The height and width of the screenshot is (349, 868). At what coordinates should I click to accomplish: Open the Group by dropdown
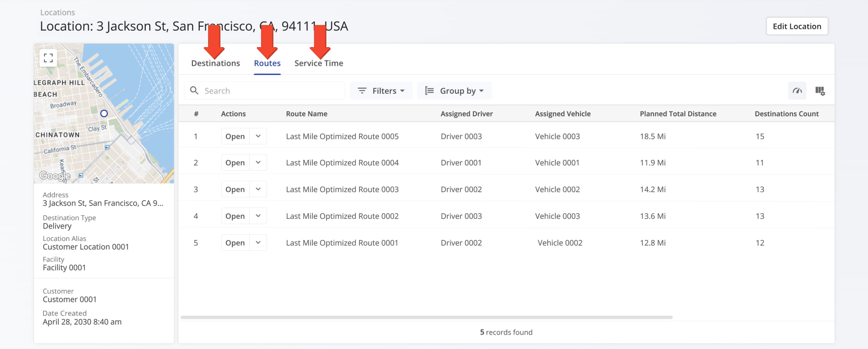[454, 91]
